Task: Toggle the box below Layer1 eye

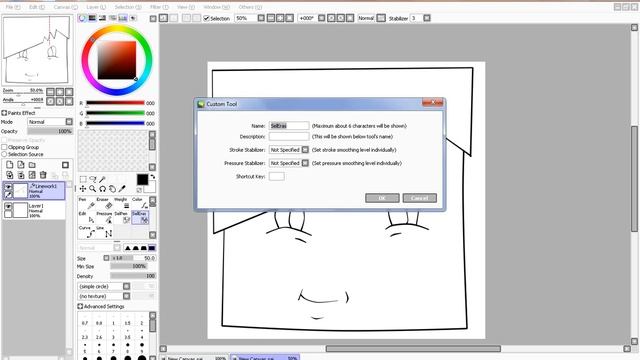Action: coord(8,214)
